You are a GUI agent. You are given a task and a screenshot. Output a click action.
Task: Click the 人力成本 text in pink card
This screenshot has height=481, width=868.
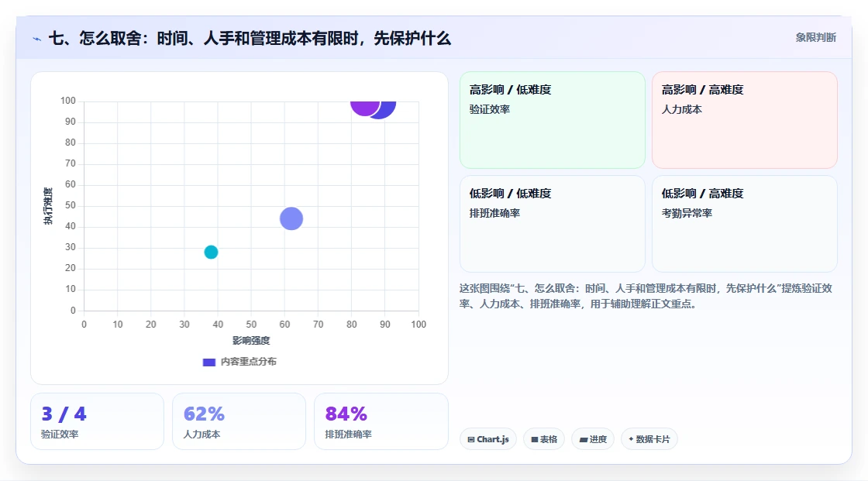click(x=682, y=109)
